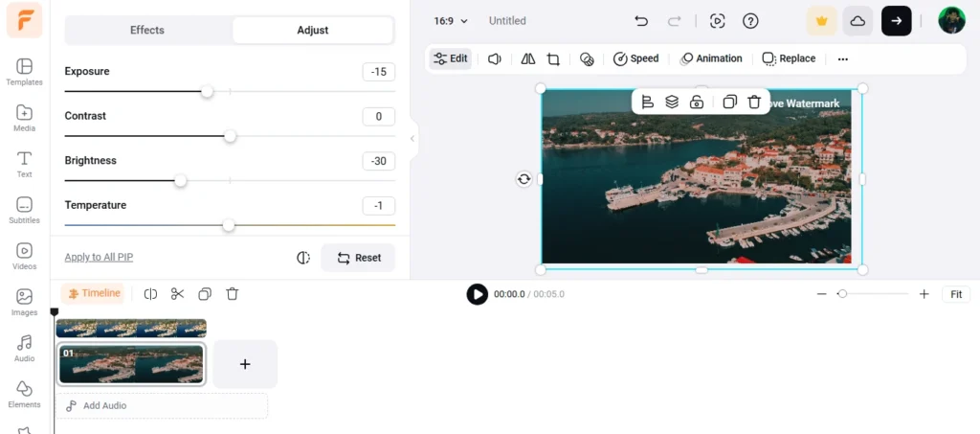Open the more options ellipsis
Screen dimensions: 980x434
pyautogui.click(x=842, y=59)
